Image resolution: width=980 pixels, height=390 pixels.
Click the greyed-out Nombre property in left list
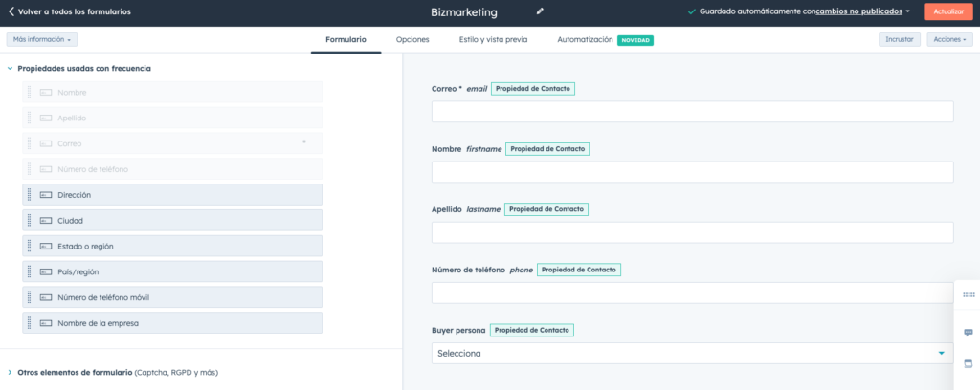(x=172, y=93)
